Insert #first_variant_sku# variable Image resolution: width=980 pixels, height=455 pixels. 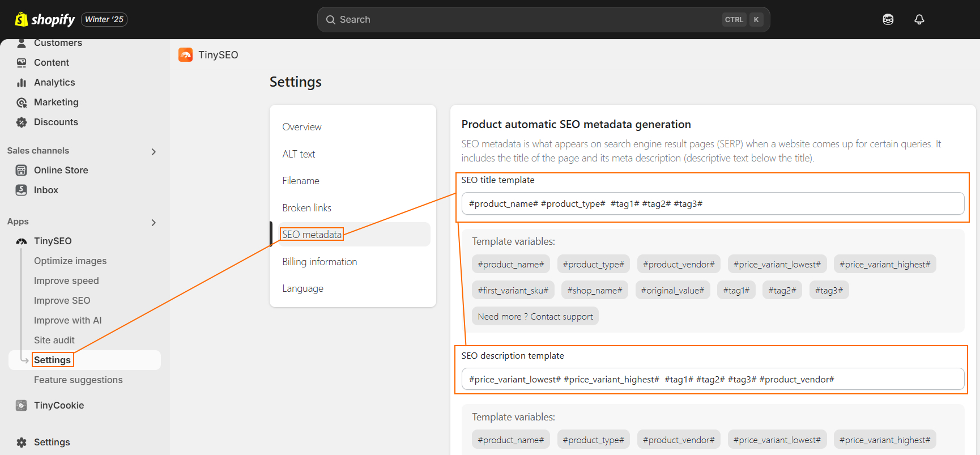[x=513, y=290]
